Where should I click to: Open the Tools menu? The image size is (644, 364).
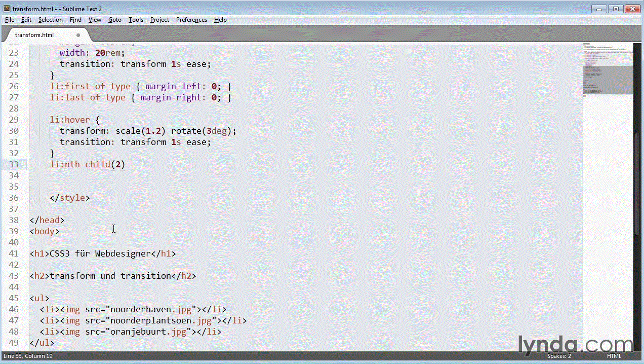tap(136, 20)
